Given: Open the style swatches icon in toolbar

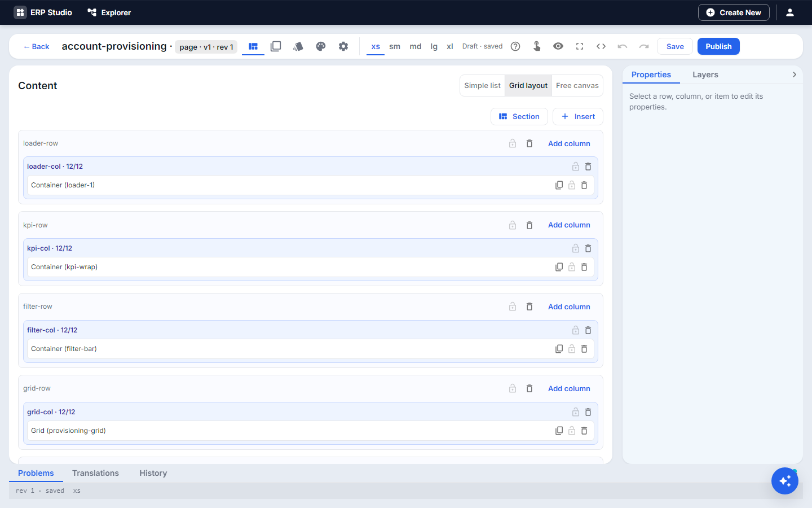Looking at the screenshot, I should click(298, 46).
